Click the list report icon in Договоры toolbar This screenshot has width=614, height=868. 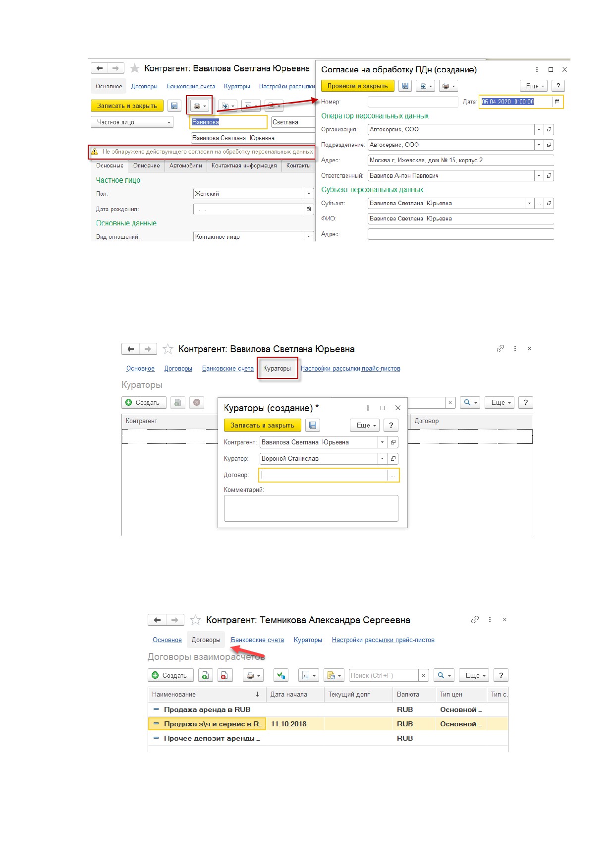pyautogui.click(x=308, y=675)
